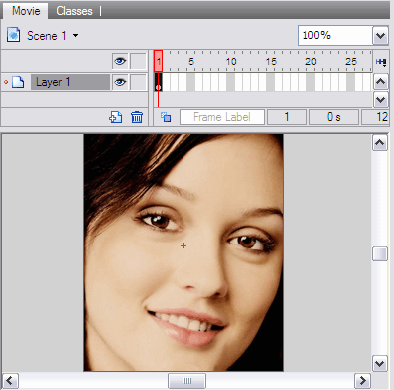The image size is (394, 390).
Task: Click frame 20 on the timeline ruler
Action: pos(310,61)
